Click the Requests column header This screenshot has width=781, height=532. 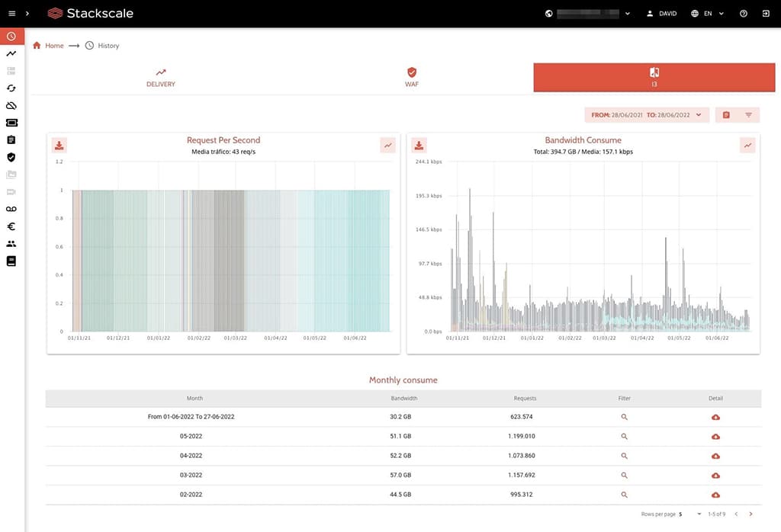pyautogui.click(x=525, y=398)
